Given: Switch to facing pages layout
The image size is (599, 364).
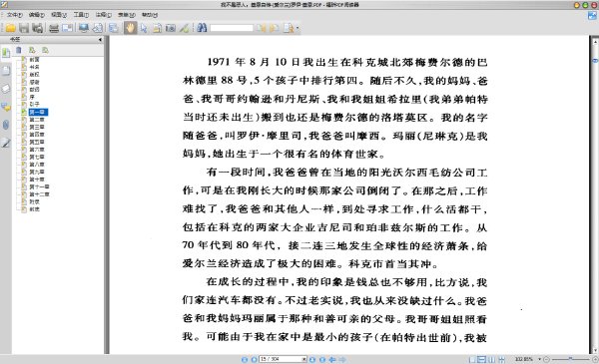Looking at the screenshot, I should (492, 359).
